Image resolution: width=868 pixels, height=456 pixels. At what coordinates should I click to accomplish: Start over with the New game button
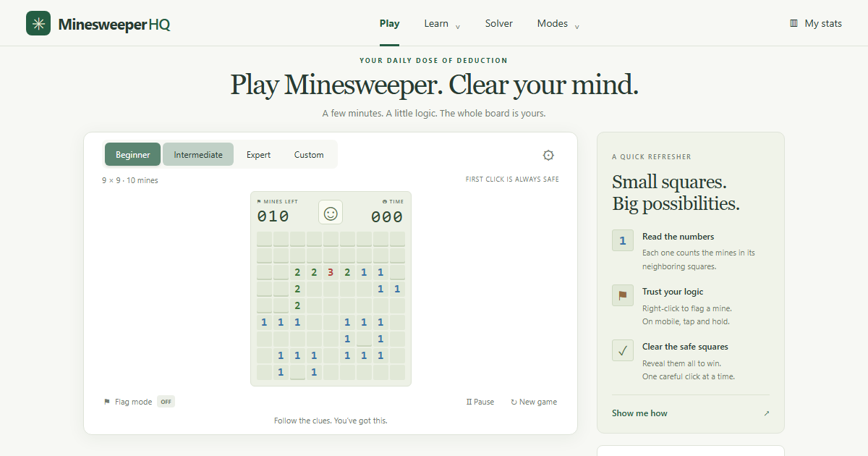pos(534,402)
